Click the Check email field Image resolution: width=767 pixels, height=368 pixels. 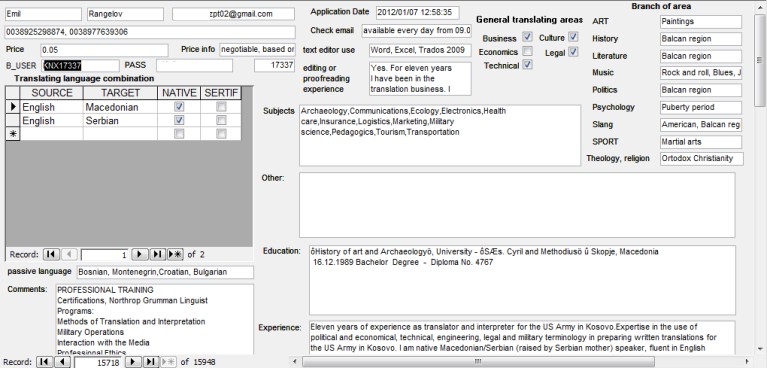pos(417,31)
